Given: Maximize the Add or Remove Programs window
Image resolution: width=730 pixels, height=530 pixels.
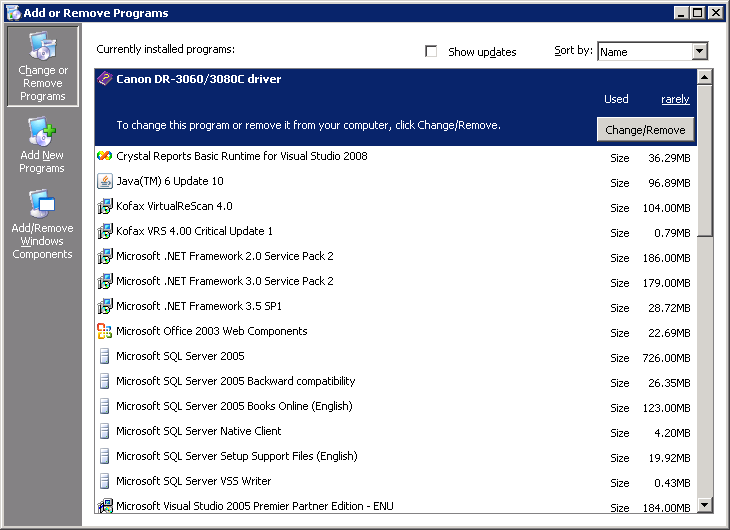Looking at the screenshot, I should (697, 13).
